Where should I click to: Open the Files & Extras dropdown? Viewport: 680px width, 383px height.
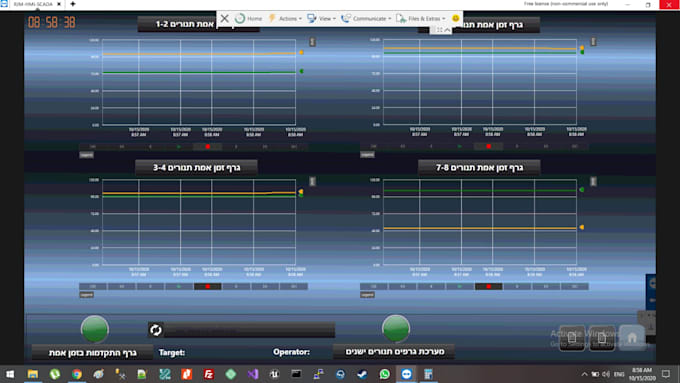pos(421,19)
